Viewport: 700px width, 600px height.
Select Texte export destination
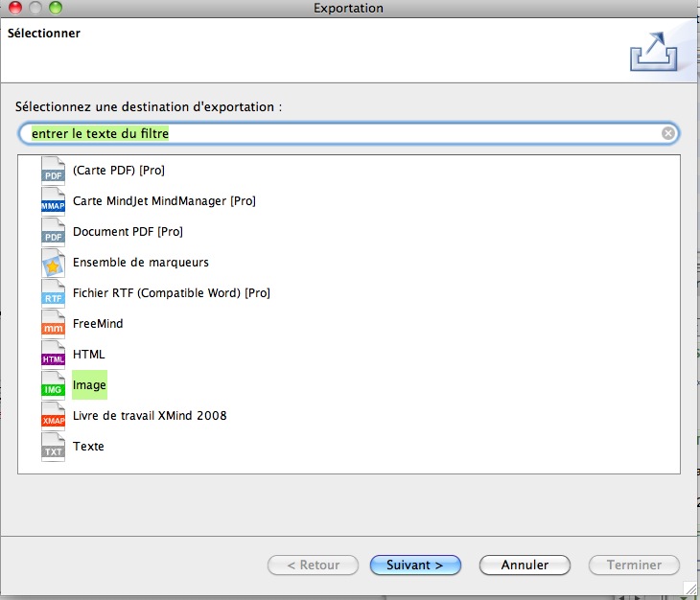click(88, 447)
